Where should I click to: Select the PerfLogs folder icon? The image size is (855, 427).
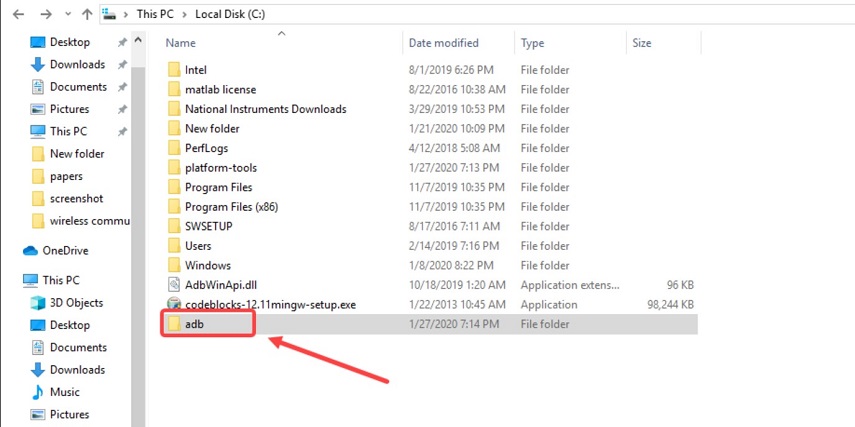tap(174, 148)
